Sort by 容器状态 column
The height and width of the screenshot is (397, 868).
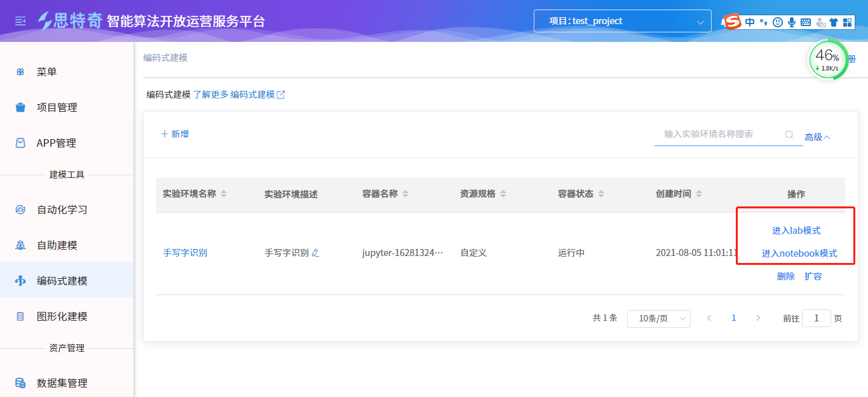pos(601,194)
